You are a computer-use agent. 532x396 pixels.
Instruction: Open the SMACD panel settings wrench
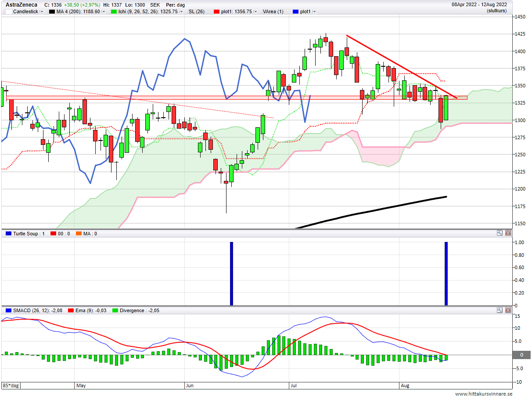(x=500, y=310)
